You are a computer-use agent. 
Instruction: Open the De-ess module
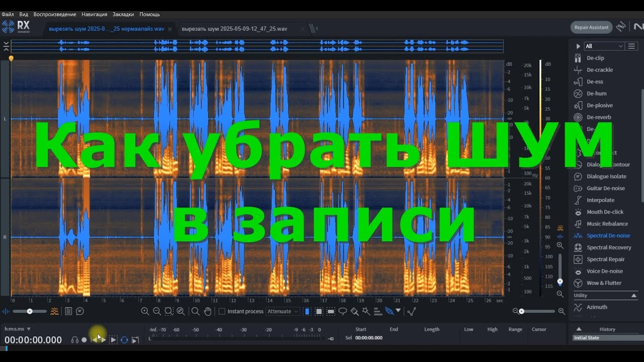(594, 81)
